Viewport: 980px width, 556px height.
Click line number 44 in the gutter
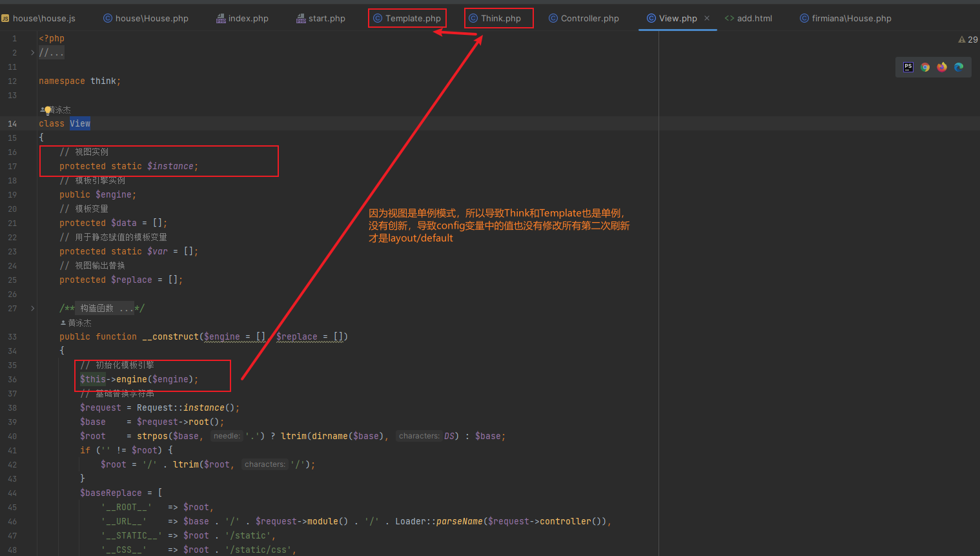(12, 493)
